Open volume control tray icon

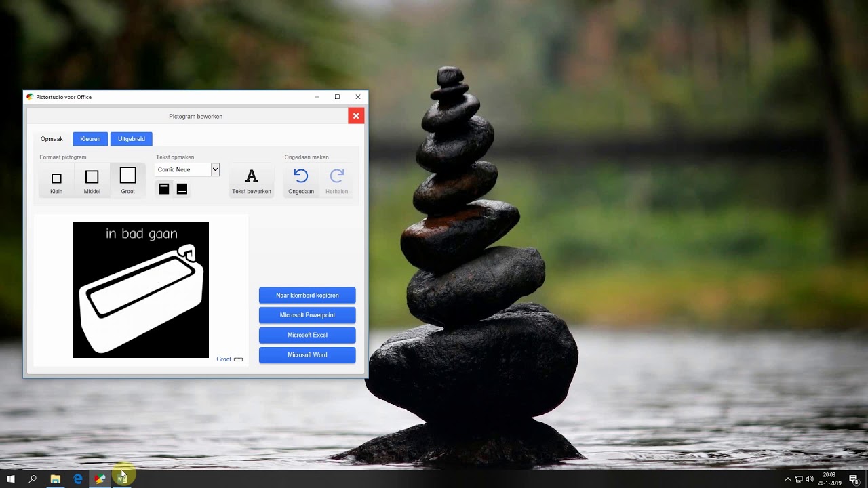click(810, 479)
